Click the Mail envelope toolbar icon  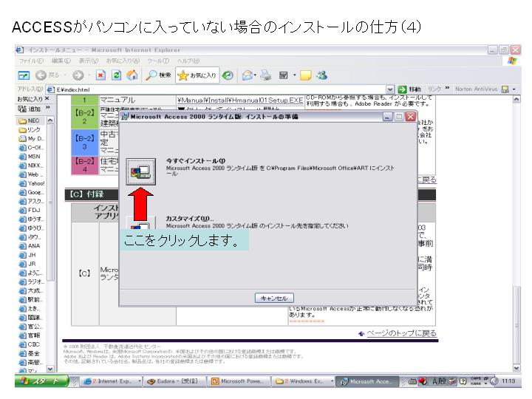click(x=248, y=75)
